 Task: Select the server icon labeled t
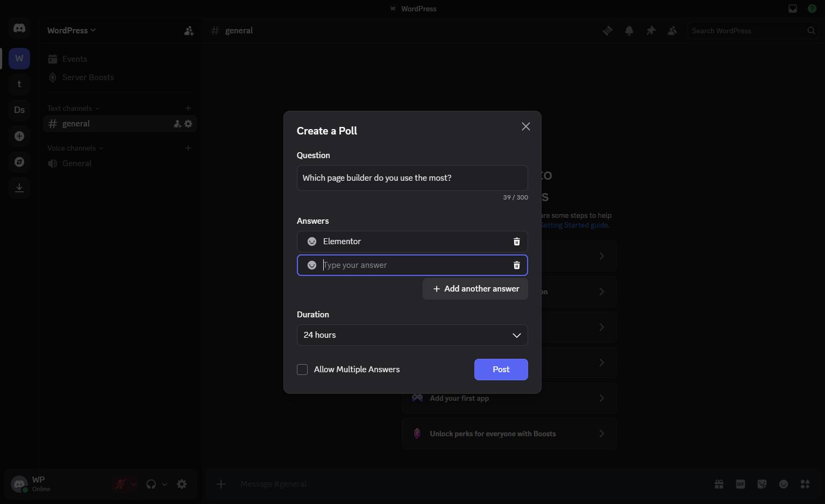(x=19, y=84)
